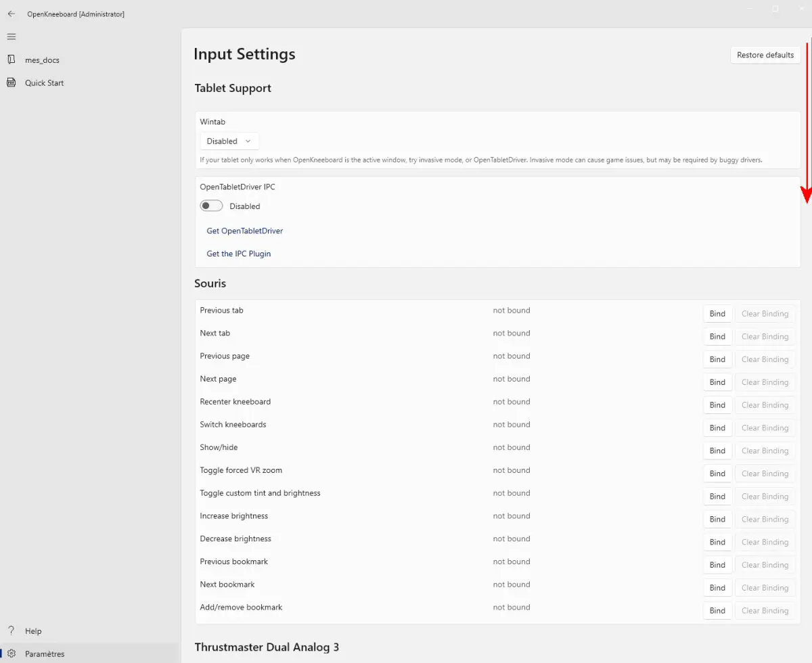
Task: Click the OpenKneeboard [Administrator] window title
Action: click(76, 14)
